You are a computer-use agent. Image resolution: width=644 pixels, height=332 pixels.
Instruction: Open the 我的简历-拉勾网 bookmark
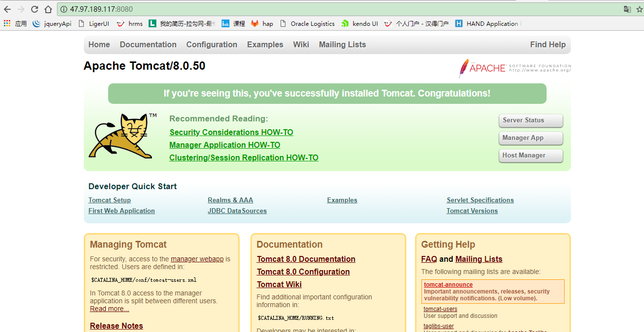coord(182,23)
